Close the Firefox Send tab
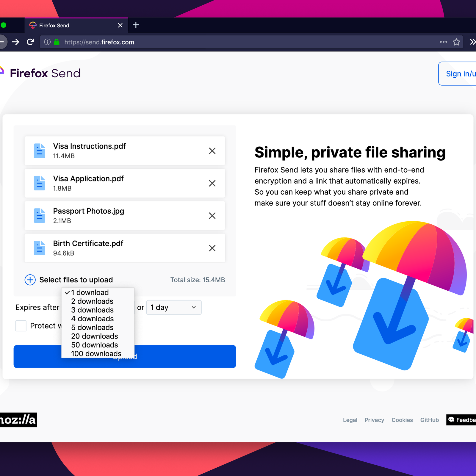Screen dimensions: 476x476 point(120,25)
